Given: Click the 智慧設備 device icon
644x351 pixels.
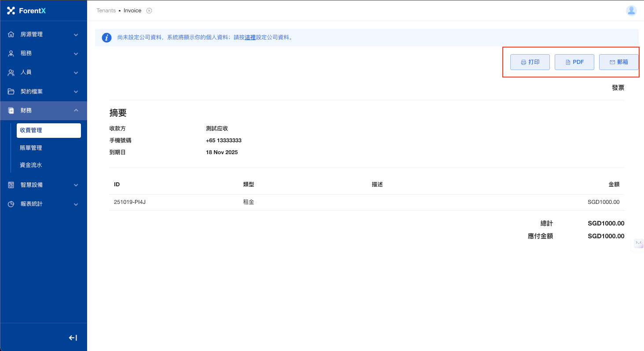Looking at the screenshot, I should [11, 185].
